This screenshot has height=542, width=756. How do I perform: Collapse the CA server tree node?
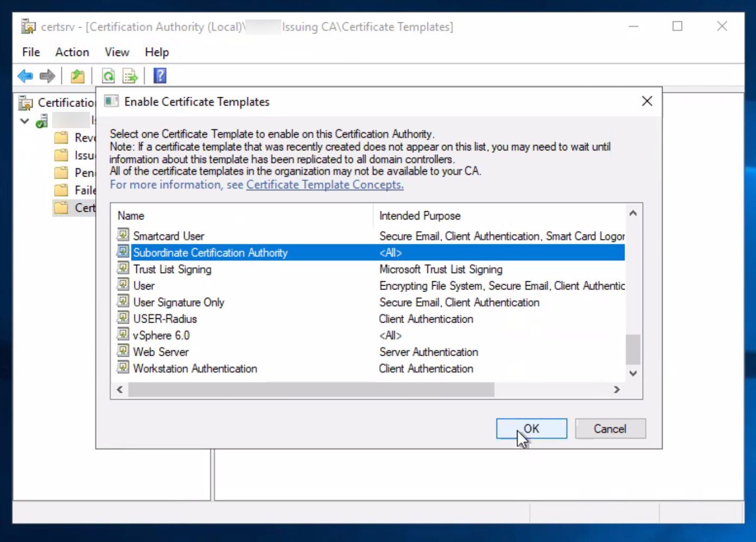pos(24,121)
